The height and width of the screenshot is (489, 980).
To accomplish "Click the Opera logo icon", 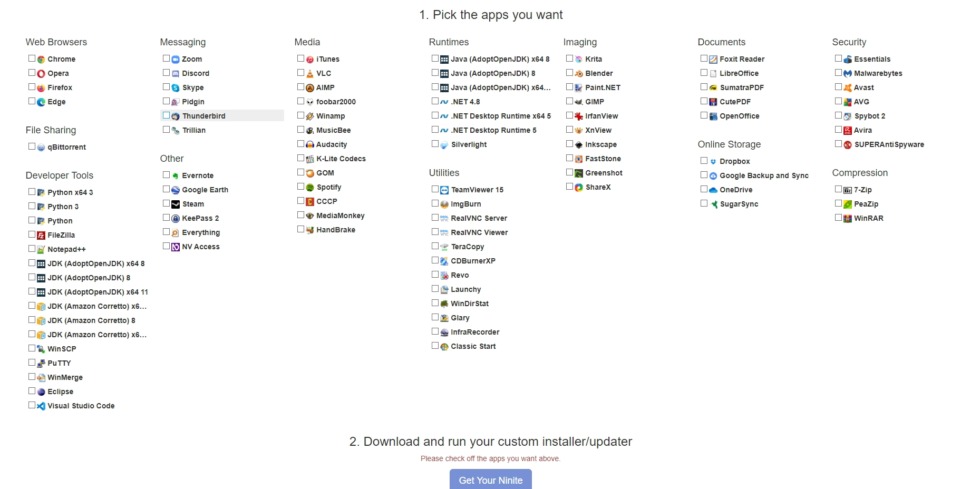I will 41,74.
